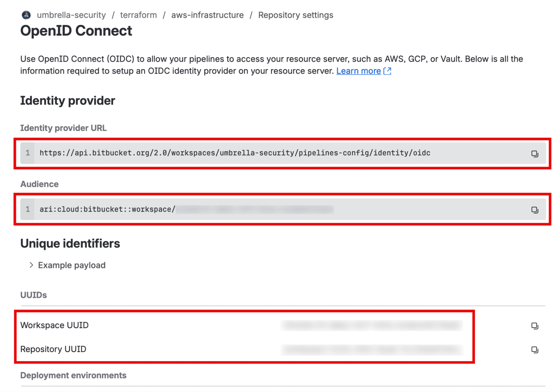Viewport: 555px width, 392px height.
Task: Open the Learn more link
Action: click(x=358, y=71)
